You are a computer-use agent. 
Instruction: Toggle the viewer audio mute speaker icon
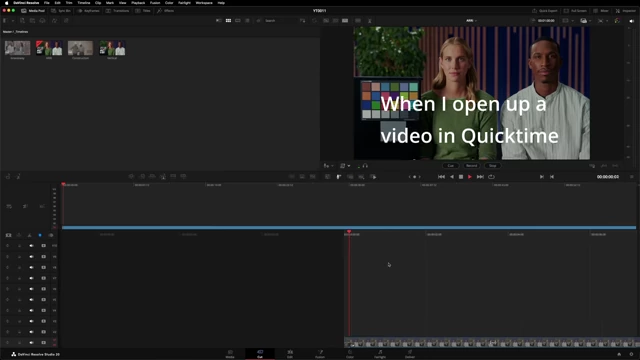coord(631,21)
